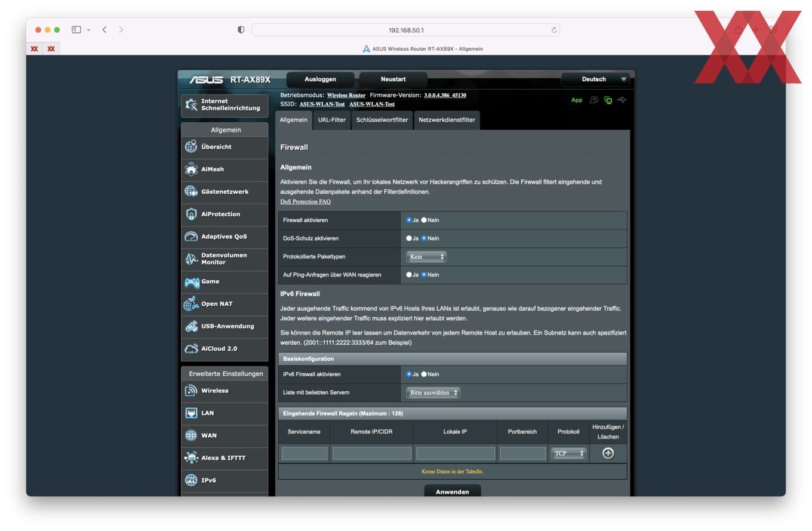Click the user accounts status icon
Screen dimensions: 812x531
pos(593,100)
